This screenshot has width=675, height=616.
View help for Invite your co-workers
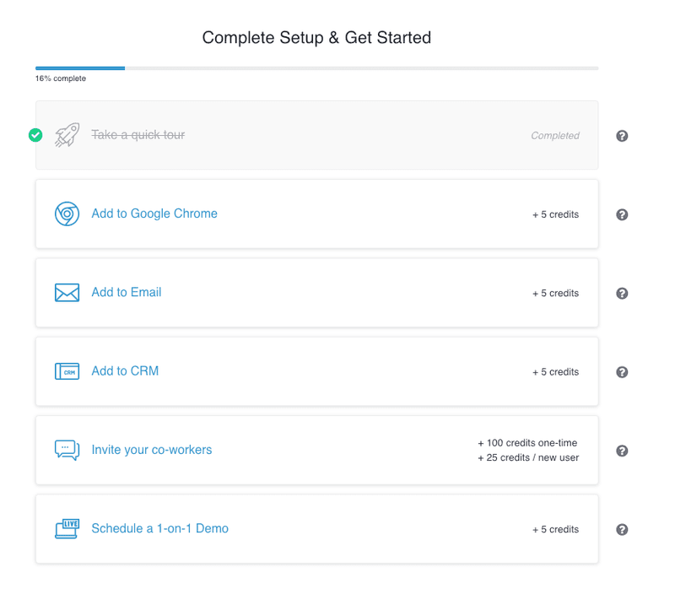(x=622, y=451)
